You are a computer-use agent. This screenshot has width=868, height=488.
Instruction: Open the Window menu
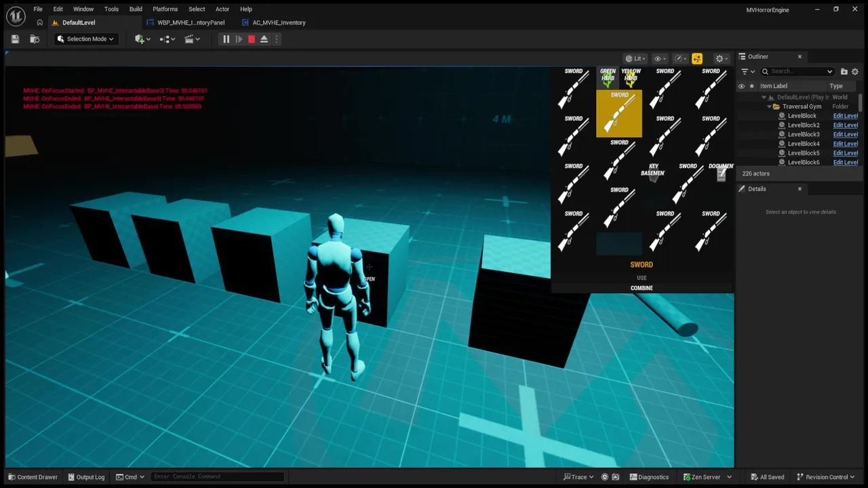click(83, 9)
